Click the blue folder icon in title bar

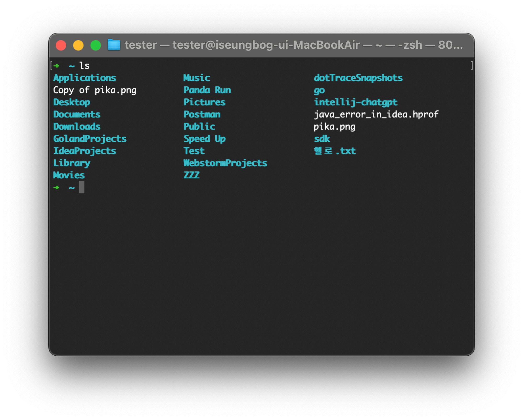pyautogui.click(x=114, y=45)
